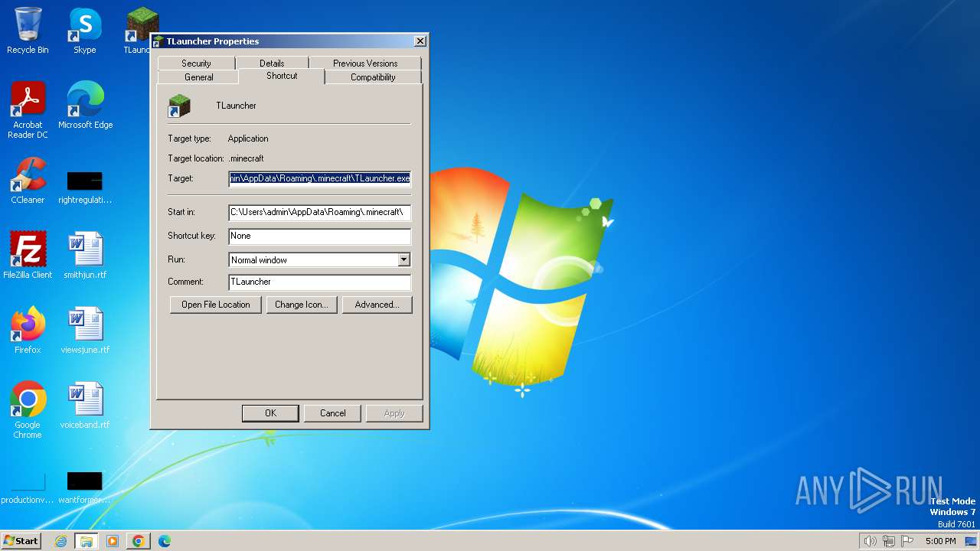
Task: Click the Change Icon button
Action: coord(301,305)
